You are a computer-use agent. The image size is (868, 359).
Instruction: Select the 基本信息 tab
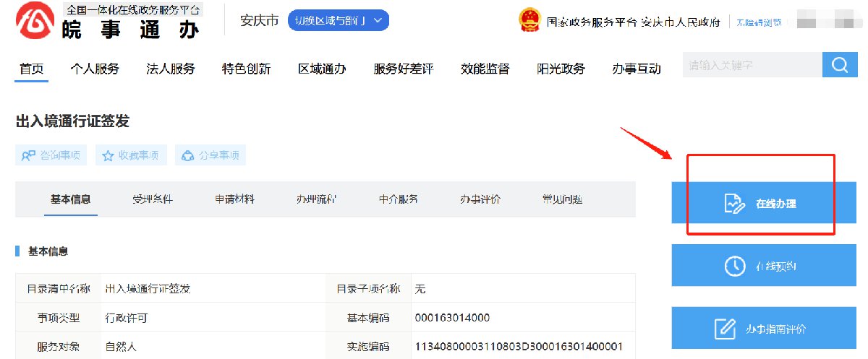70,199
